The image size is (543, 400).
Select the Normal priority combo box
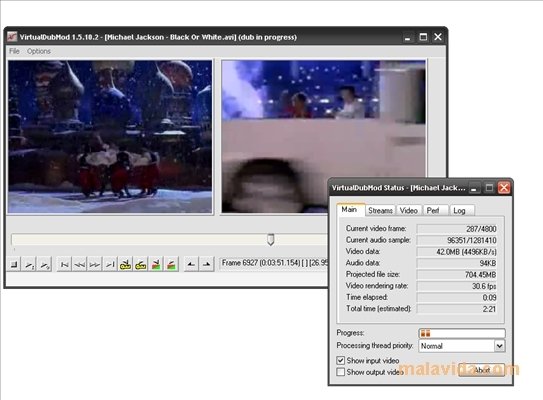pyautogui.click(x=462, y=346)
